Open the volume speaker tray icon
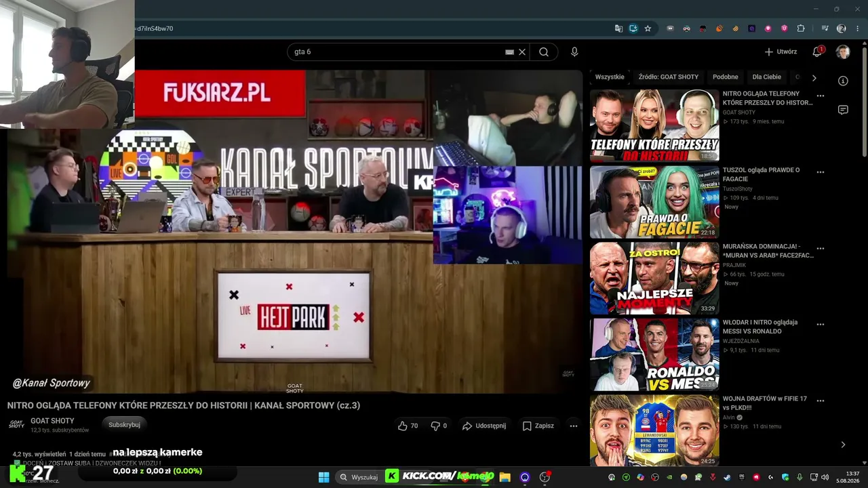 [x=824, y=477]
